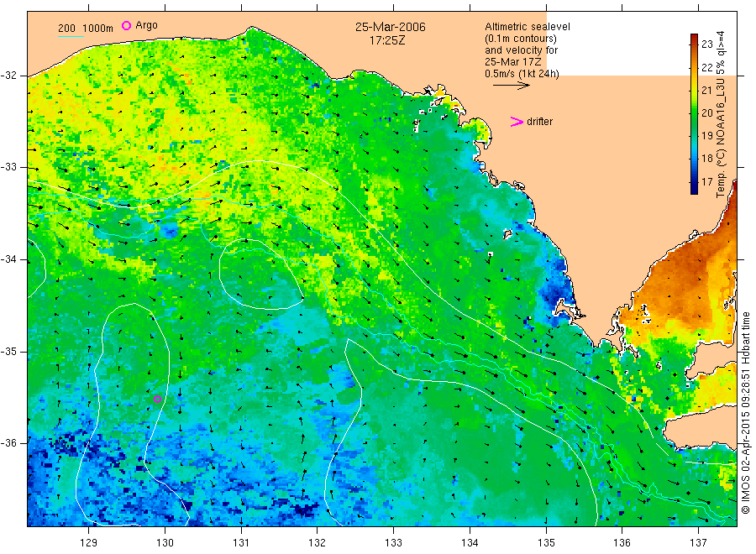The height and width of the screenshot is (554, 756).
Task: Click the '200 1000m' legend label
Action: 86,29
